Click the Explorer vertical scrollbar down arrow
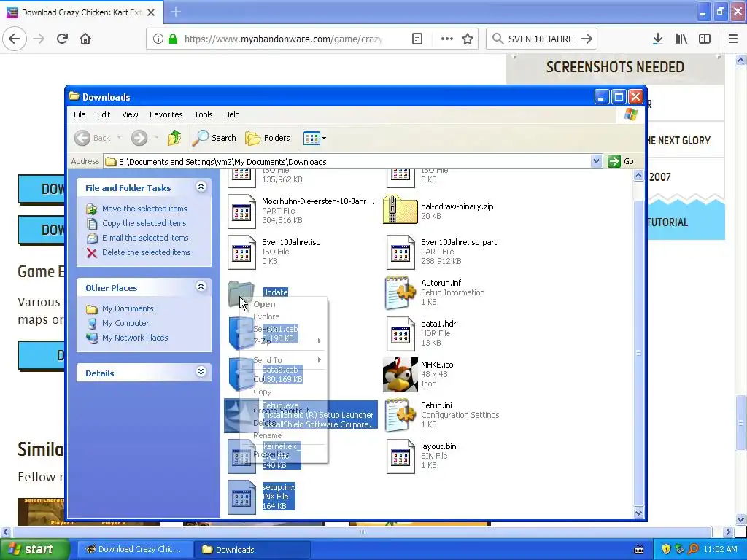This screenshot has width=747, height=560. [x=638, y=513]
